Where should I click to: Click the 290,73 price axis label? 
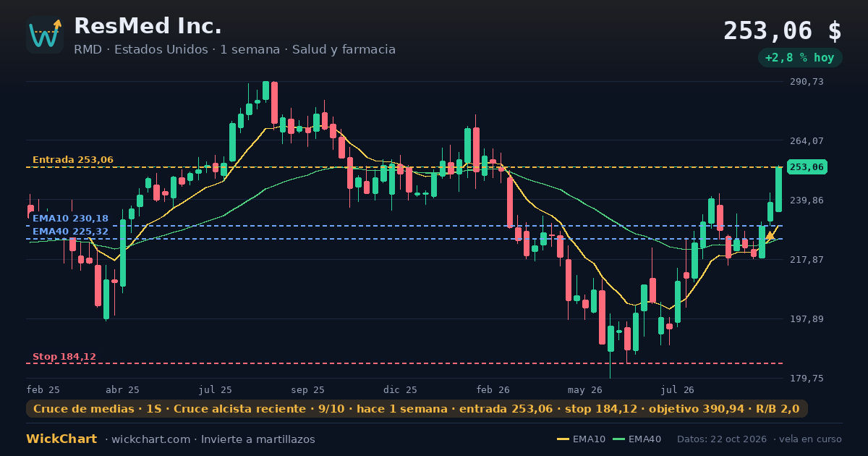(x=807, y=82)
